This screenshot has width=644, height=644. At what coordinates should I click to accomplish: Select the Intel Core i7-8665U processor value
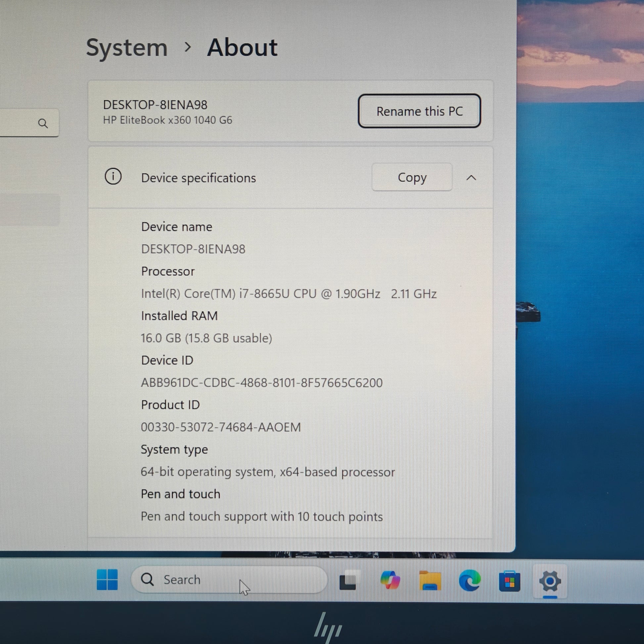[x=289, y=294]
